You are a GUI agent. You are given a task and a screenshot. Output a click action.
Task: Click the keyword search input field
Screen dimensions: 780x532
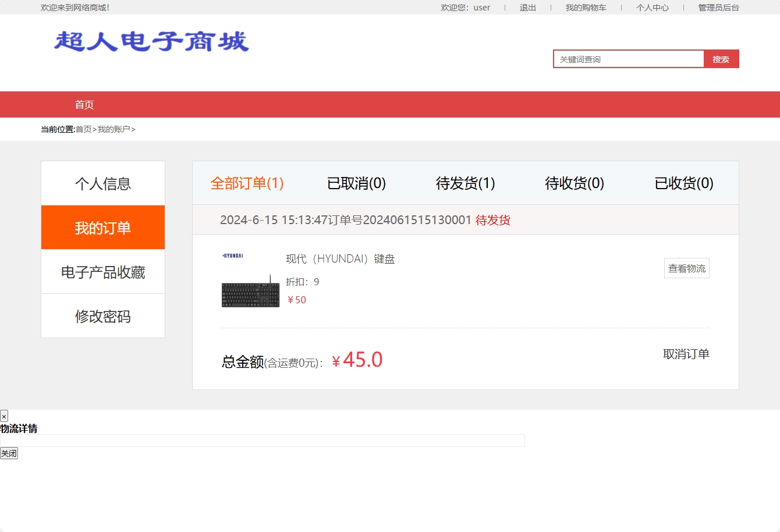point(629,59)
